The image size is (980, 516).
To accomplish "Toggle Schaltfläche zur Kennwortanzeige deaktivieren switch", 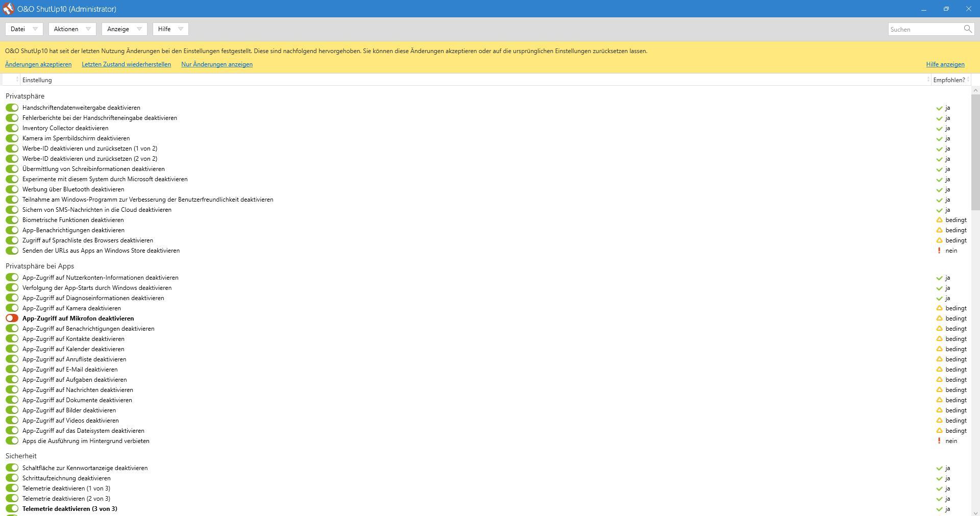I will pos(12,468).
